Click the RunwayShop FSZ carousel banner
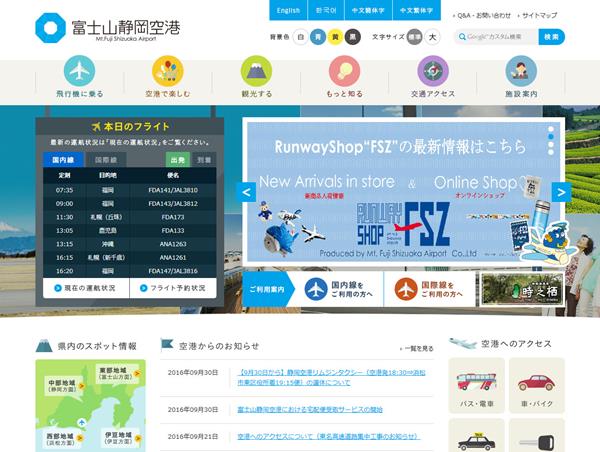 pyautogui.click(x=404, y=192)
